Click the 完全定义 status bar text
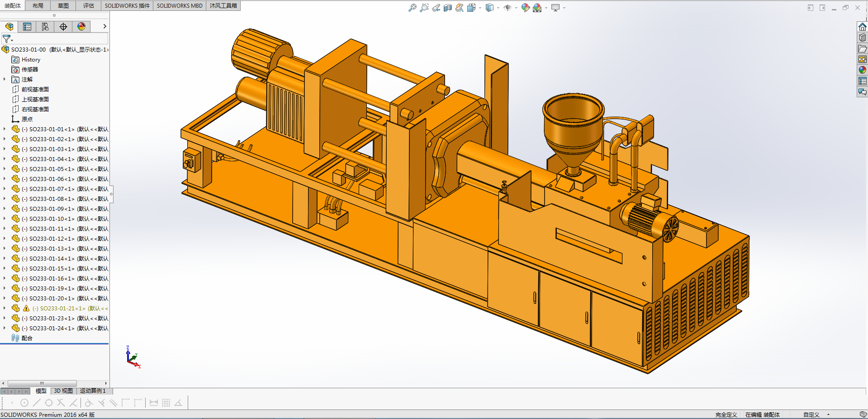868x419 pixels. (x=726, y=414)
